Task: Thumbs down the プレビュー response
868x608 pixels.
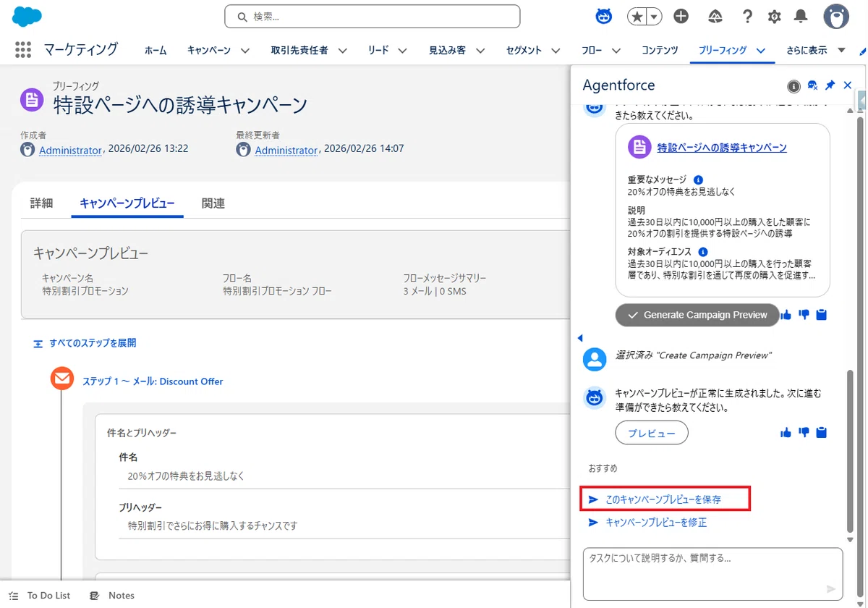Action: (x=804, y=433)
